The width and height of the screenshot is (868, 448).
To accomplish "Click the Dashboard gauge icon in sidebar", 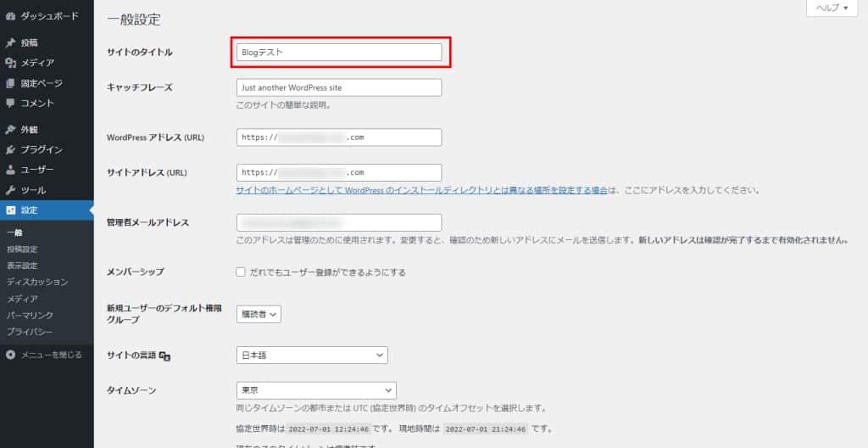I will 10,16.
